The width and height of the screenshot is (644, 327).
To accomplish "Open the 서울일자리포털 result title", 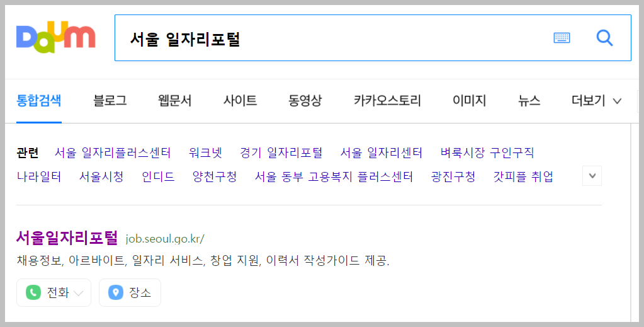I will tap(67, 238).
